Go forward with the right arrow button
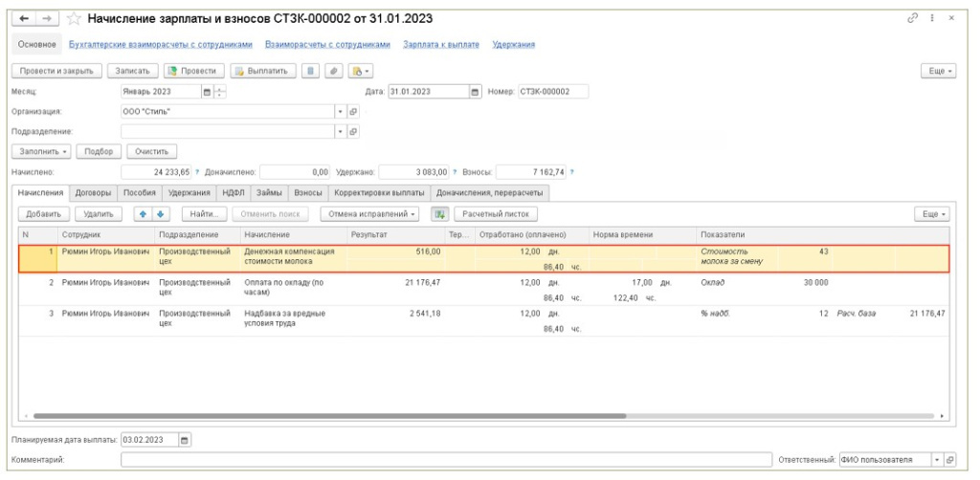The width and height of the screenshot is (980, 480). [x=46, y=19]
